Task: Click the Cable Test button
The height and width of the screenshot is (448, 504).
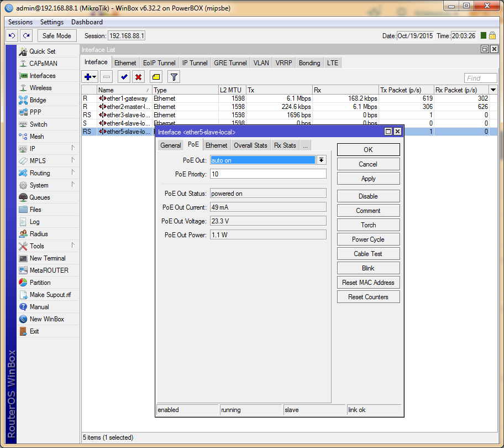Action: click(x=368, y=254)
